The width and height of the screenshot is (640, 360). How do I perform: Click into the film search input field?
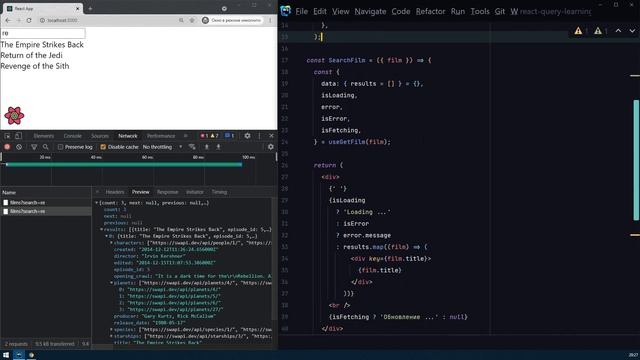pyautogui.click(x=43, y=33)
